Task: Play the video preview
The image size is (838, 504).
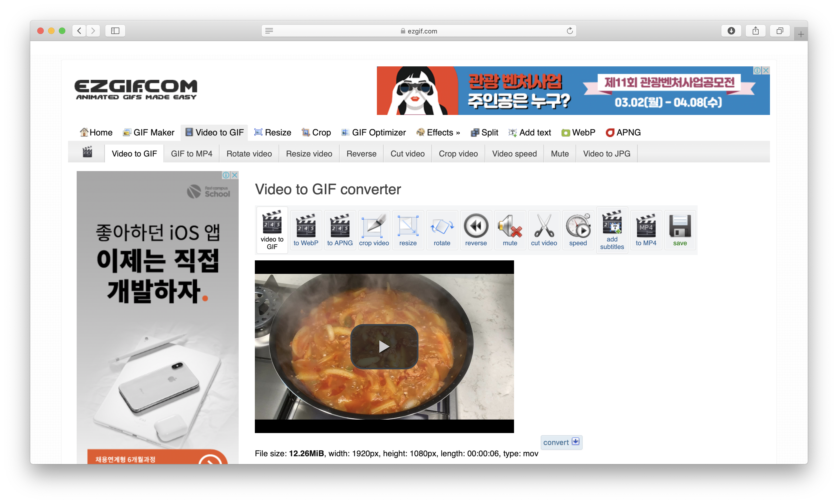Action: point(384,346)
